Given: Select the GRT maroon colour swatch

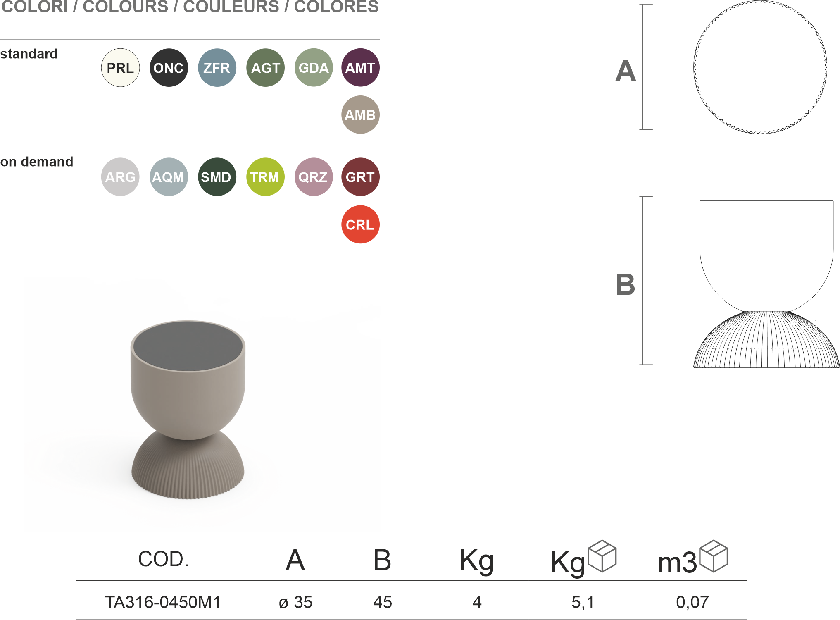Looking at the screenshot, I should [x=360, y=177].
